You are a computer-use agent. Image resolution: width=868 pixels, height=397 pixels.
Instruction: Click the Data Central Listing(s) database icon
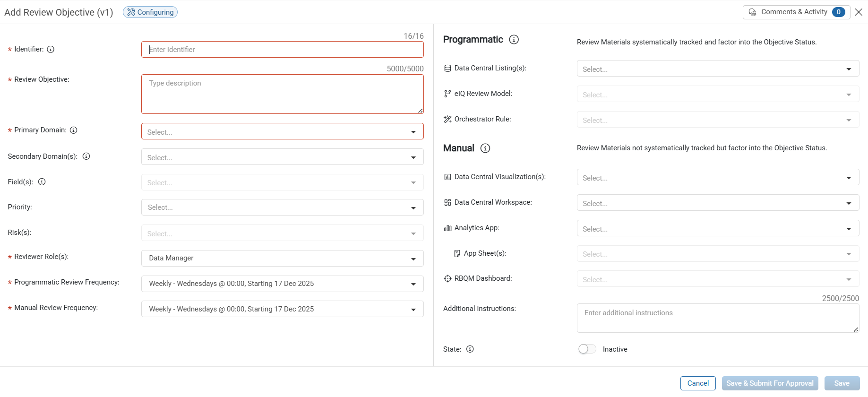coord(447,69)
